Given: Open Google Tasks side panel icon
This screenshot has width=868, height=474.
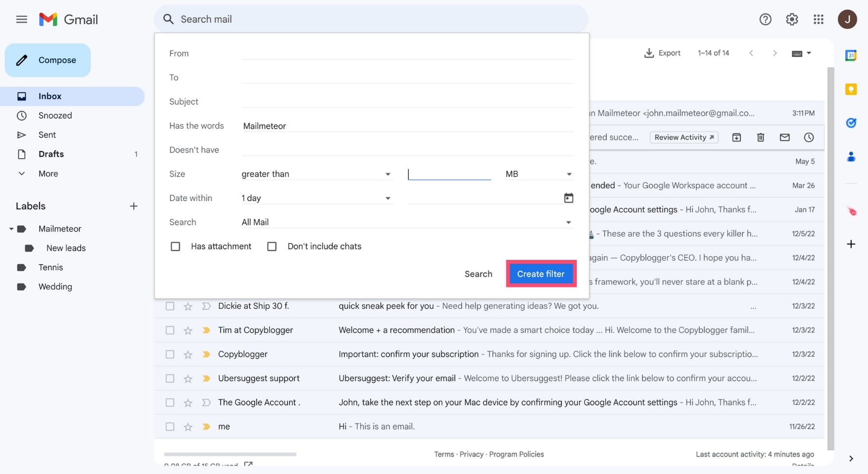Looking at the screenshot, I should [851, 123].
